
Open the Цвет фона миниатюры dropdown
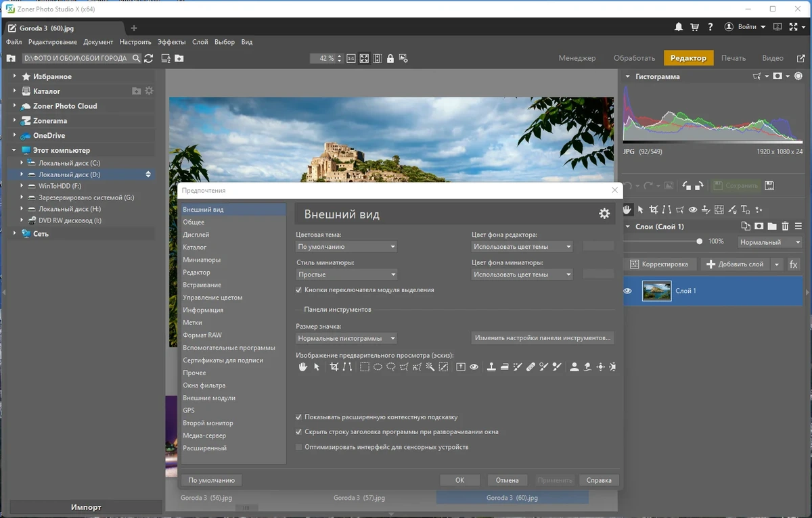[x=522, y=275]
